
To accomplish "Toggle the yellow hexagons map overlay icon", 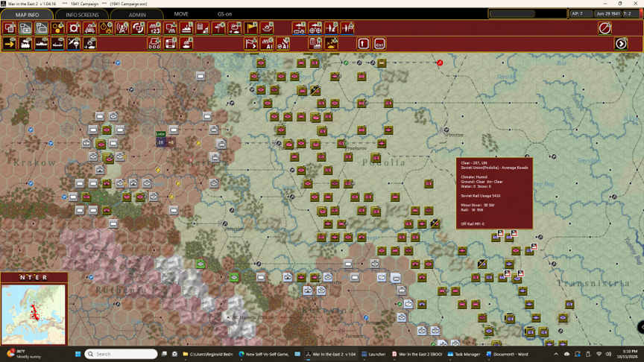I will pos(58,28).
